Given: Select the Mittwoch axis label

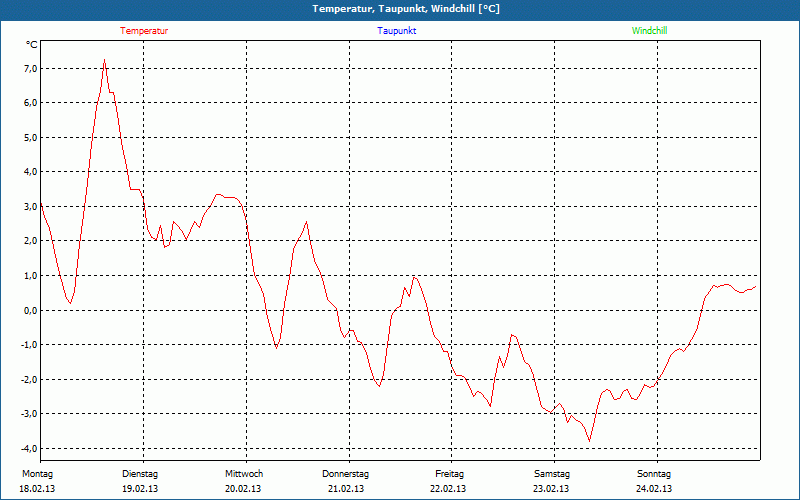Looking at the screenshot, I should point(244,474).
